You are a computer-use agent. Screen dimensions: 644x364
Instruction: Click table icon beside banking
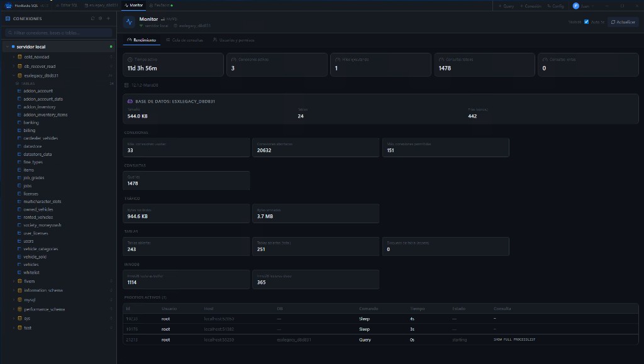(x=19, y=123)
